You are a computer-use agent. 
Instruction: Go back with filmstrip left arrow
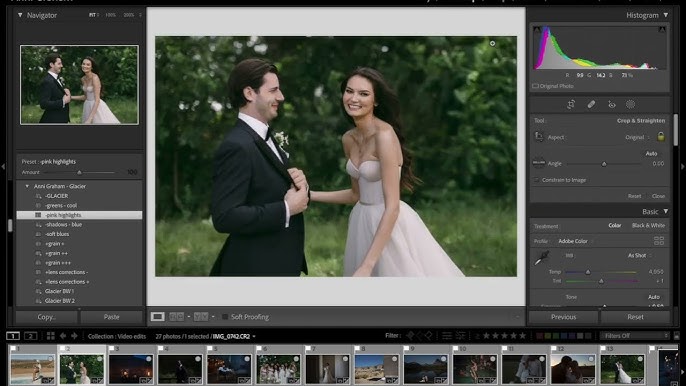coord(63,336)
